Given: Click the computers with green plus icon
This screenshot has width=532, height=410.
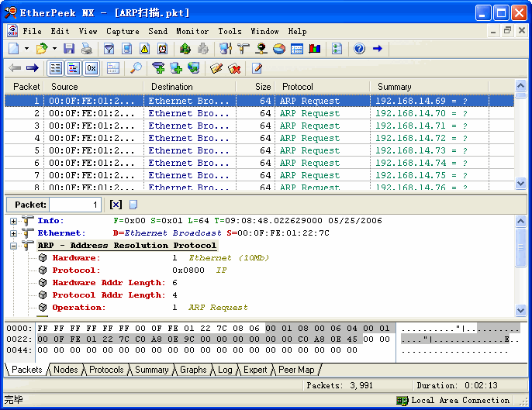Looking at the screenshot, I should (x=176, y=68).
